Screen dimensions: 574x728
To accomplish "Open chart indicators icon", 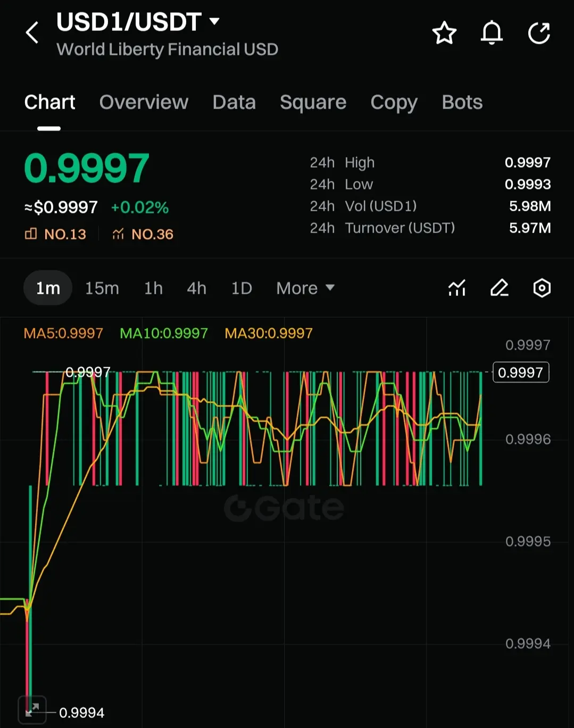I will 457,288.
